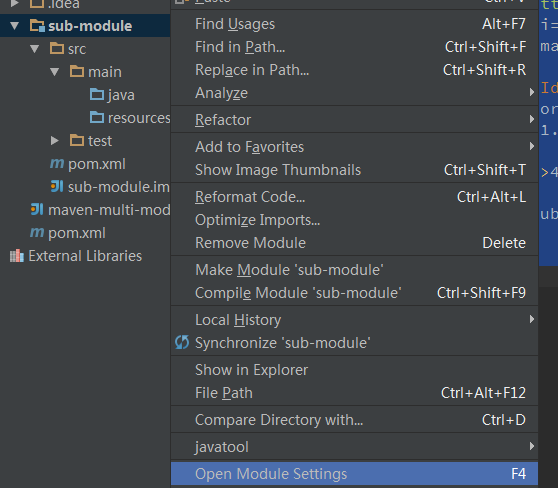Click the Maven icon of root pom.xml
Image resolution: width=558 pixels, height=488 pixels.
click(37, 233)
